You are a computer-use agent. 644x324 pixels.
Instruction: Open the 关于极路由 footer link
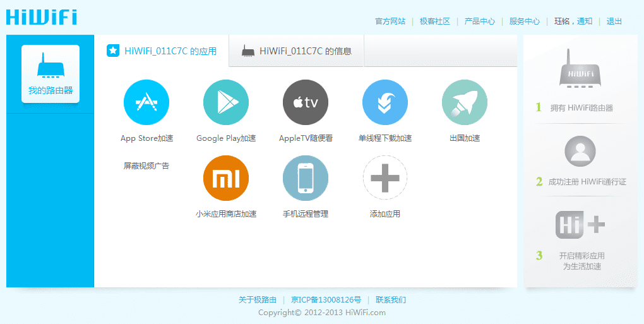click(258, 300)
